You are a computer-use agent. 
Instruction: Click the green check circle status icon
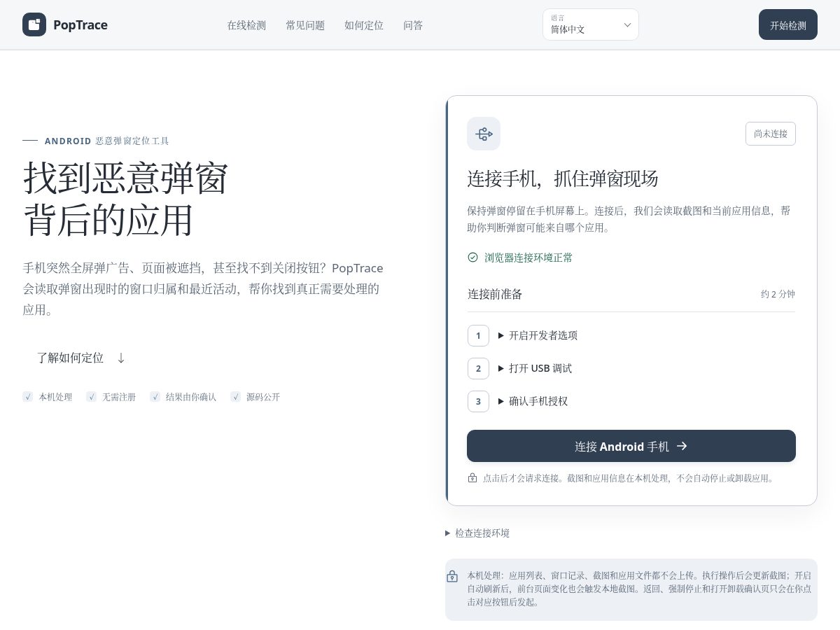[x=472, y=258]
